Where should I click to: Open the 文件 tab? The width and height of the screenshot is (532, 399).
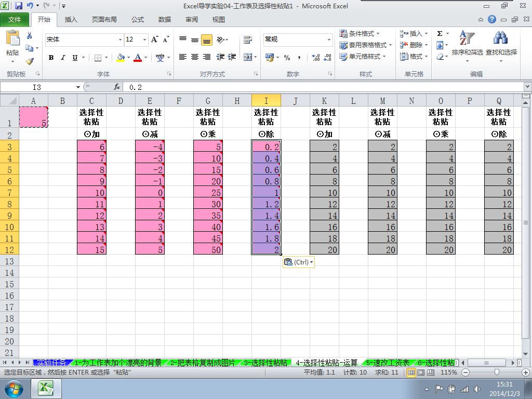point(15,20)
